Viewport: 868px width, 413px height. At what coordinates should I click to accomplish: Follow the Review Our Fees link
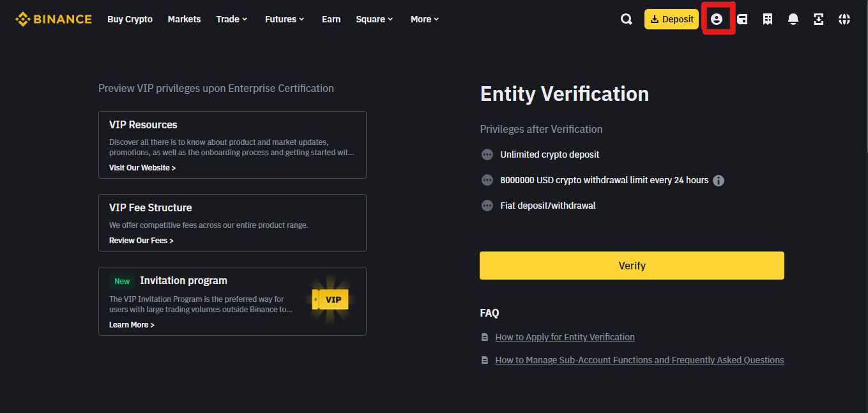(141, 241)
